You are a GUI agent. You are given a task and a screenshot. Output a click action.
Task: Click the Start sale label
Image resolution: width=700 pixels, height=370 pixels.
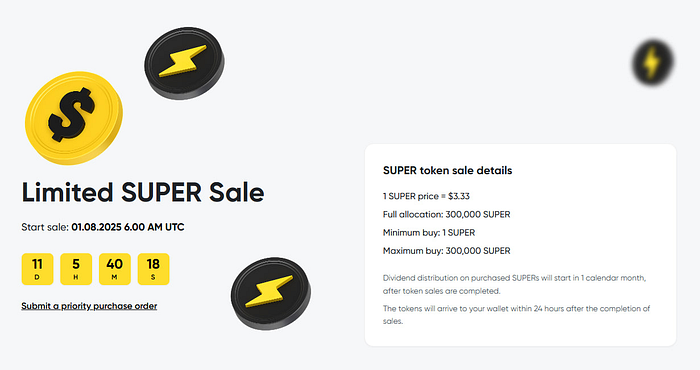click(x=45, y=227)
